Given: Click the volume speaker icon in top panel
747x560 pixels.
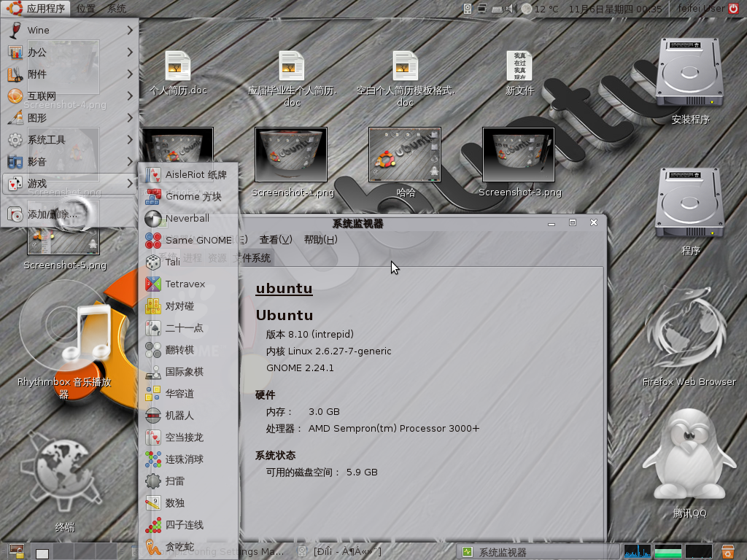Looking at the screenshot, I should (511, 8).
